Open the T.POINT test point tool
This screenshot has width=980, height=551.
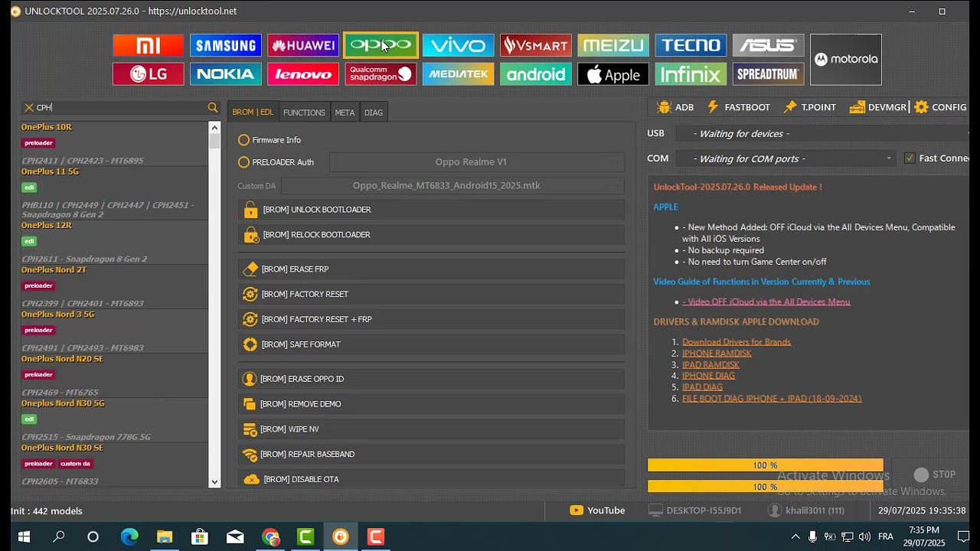809,107
